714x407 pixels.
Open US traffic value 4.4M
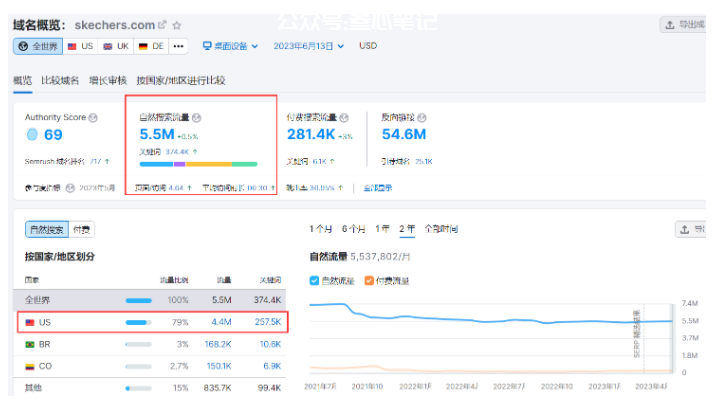click(x=221, y=322)
